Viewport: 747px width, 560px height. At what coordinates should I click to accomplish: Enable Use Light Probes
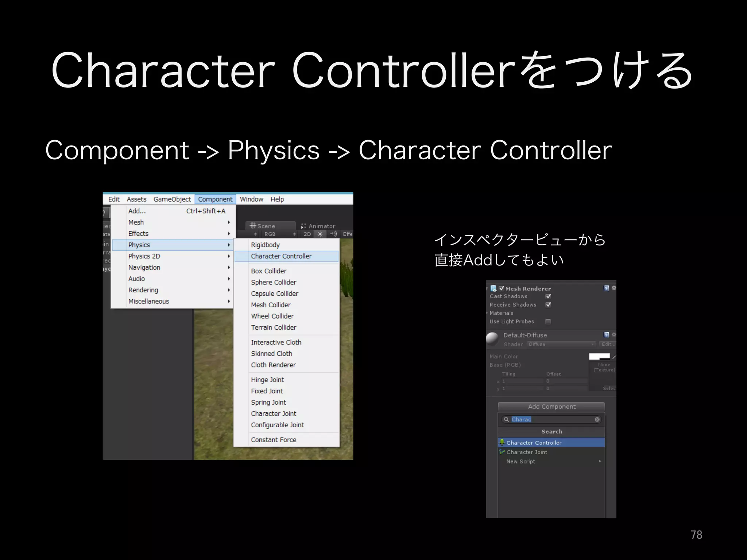point(548,322)
